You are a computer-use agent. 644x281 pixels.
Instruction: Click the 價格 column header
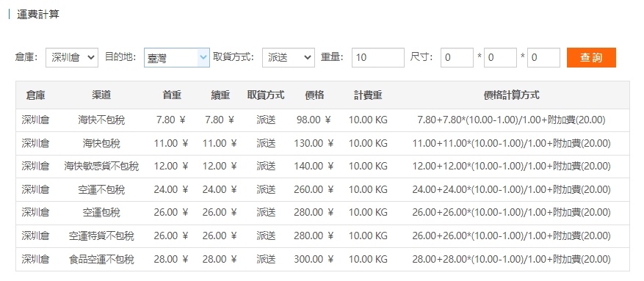[x=314, y=95]
